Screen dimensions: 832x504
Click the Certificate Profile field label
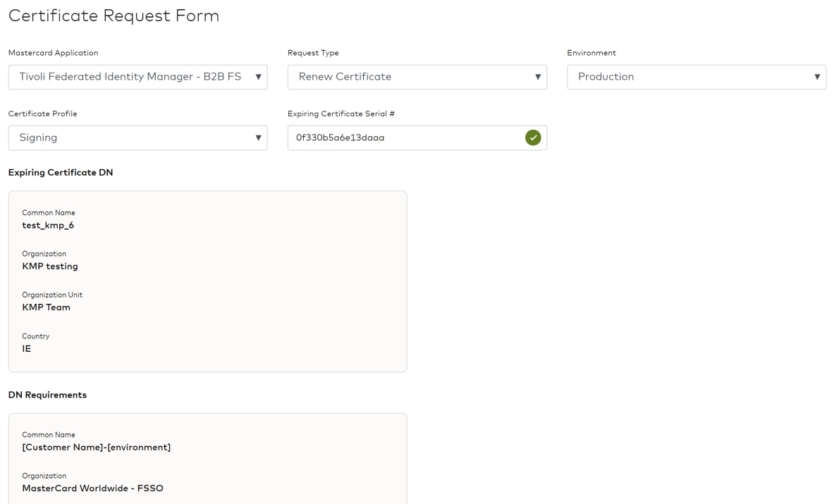[42, 114]
